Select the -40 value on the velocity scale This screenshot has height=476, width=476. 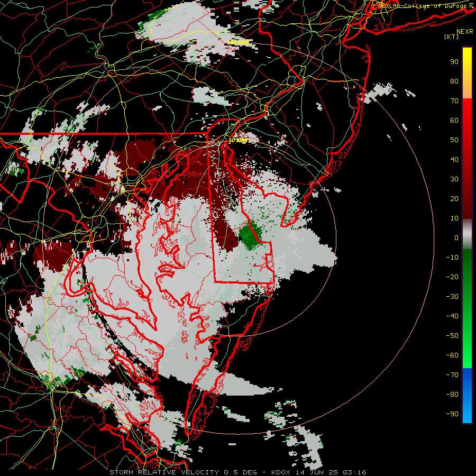point(452,316)
